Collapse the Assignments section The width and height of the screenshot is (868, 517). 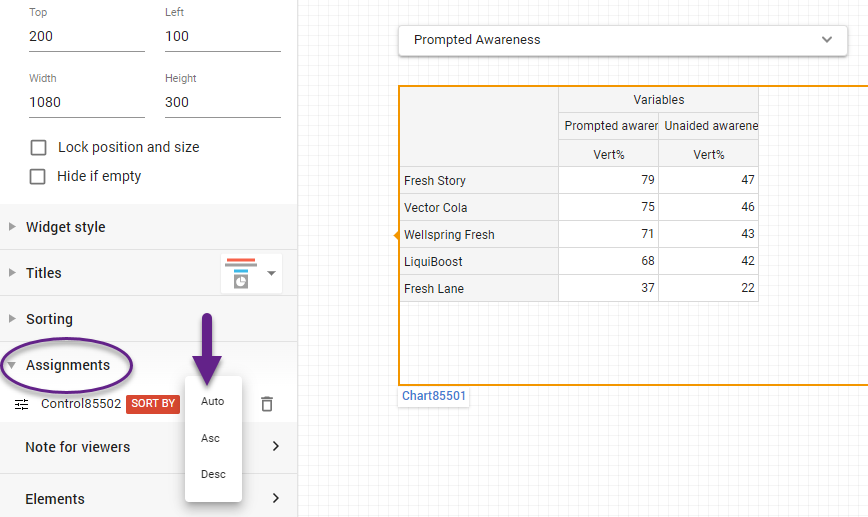pyautogui.click(x=67, y=365)
